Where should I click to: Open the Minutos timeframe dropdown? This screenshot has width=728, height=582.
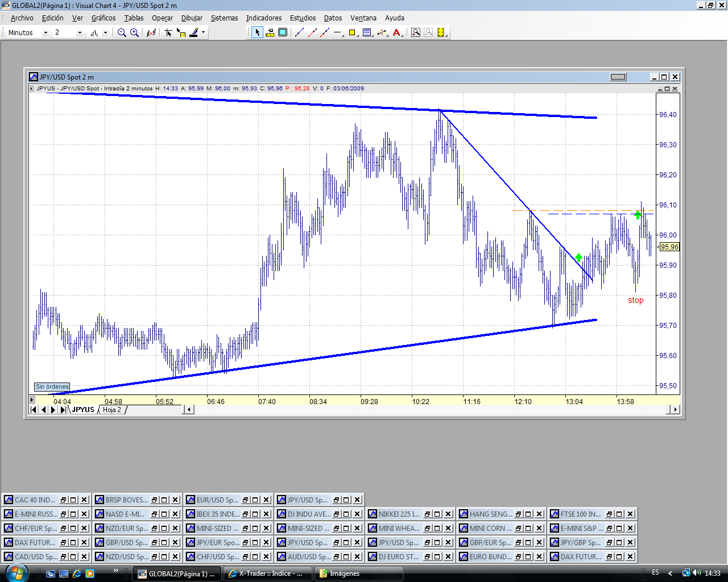click(45, 33)
